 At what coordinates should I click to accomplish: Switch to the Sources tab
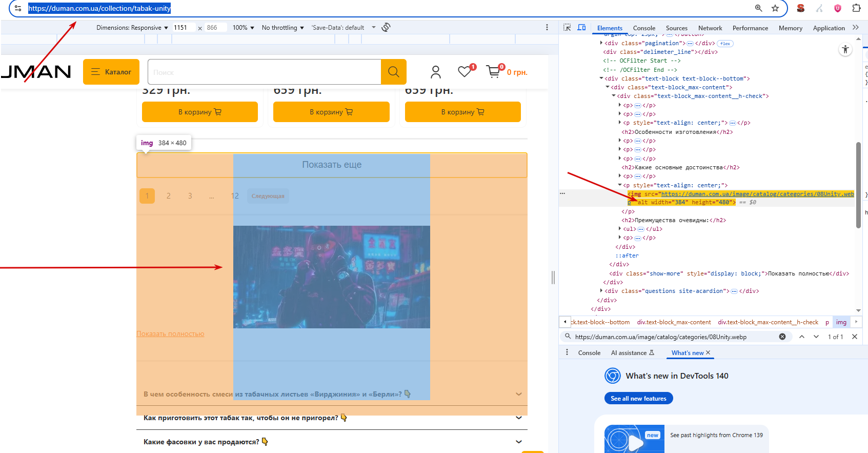click(x=677, y=28)
